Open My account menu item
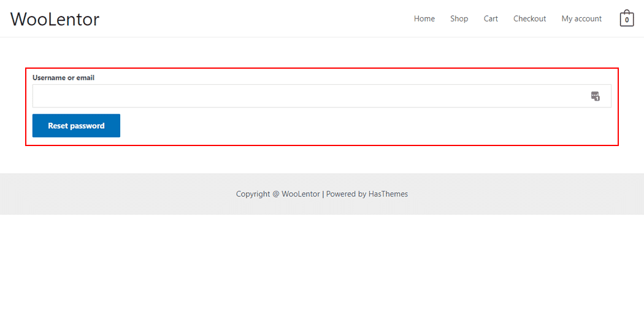 point(581,19)
